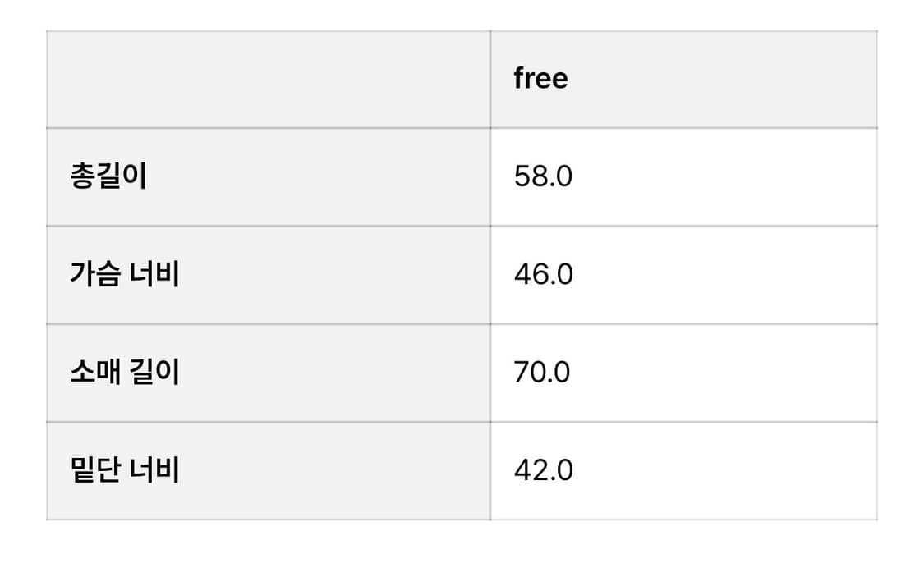Click the row label beside the 42.0 value

125,470
